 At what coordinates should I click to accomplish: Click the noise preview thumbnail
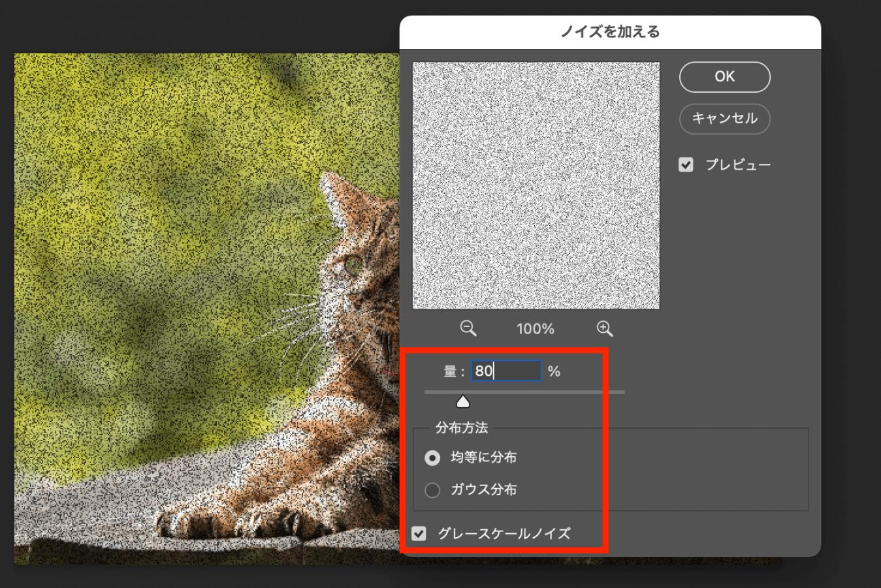pos(536,185)
